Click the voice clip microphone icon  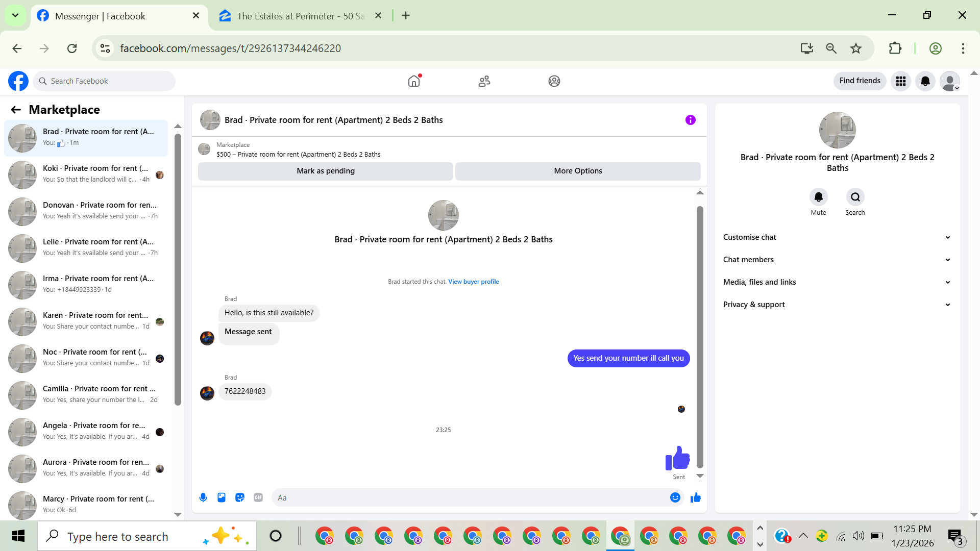203,497
